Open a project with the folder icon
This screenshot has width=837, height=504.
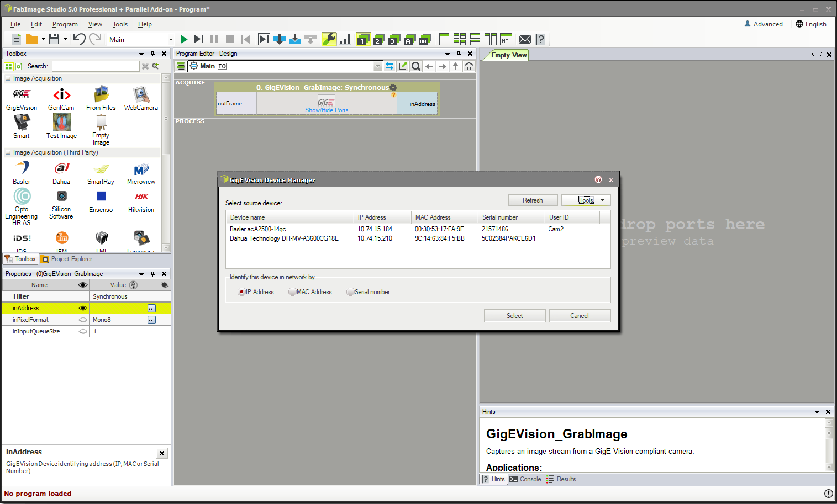[x=32, y=39]
